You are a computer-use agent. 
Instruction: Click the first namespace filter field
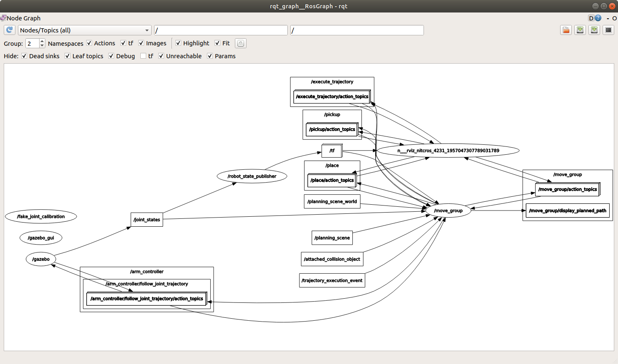click(x=221, y=30)
